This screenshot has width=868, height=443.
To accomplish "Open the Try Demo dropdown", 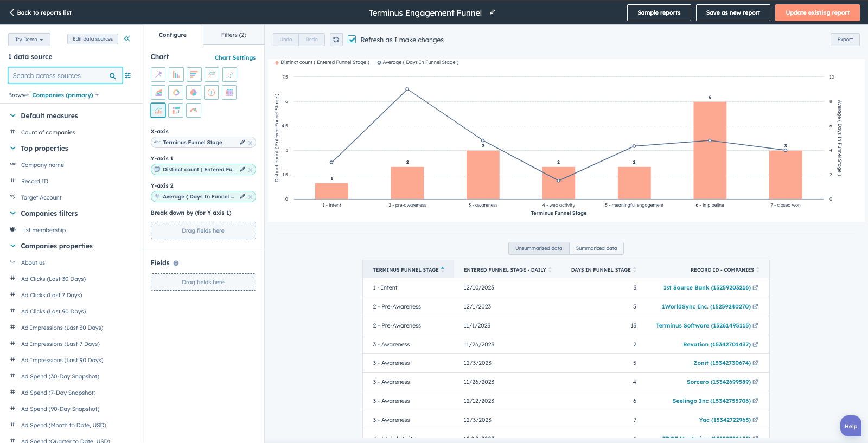I will (29, 40).
